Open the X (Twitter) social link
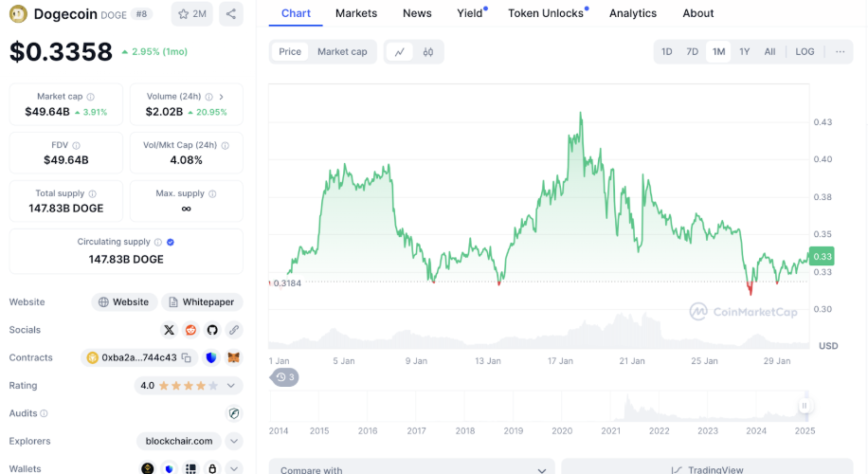 pyautogui.click(x=170, y=330)
